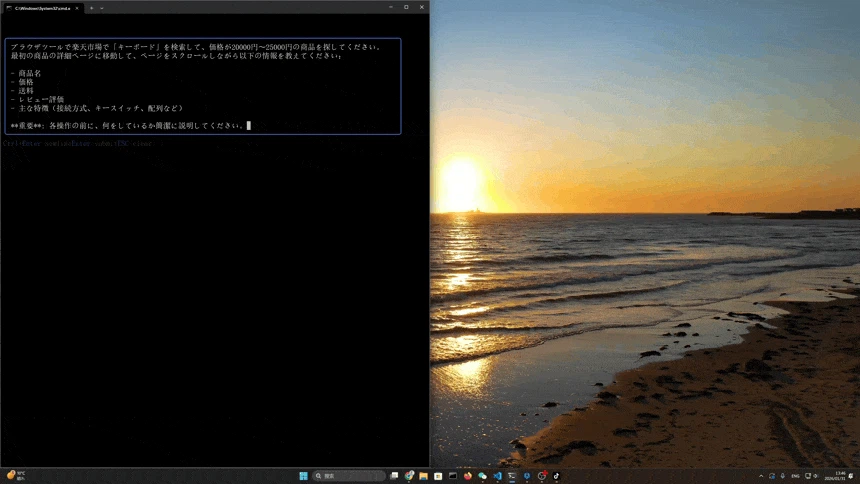Viewport: 860px width, 484px height.
Task: Open the notification bell
Action: (851, 476)
